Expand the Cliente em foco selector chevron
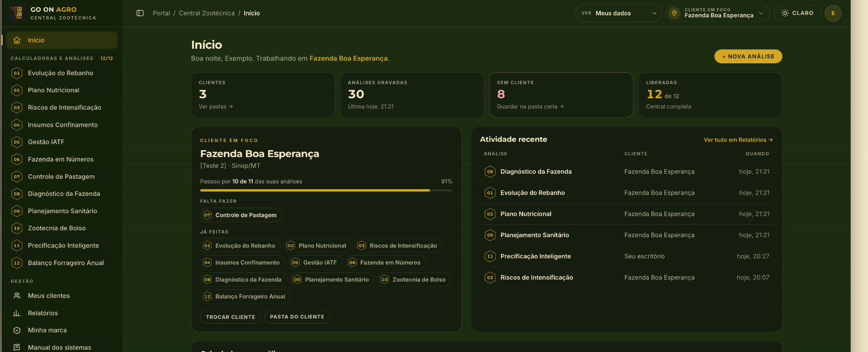868x352 pixels. (x=761, y=13)
